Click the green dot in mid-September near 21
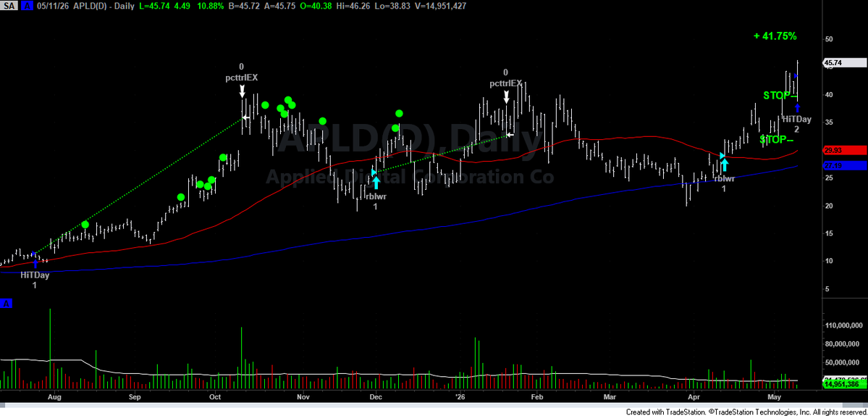 (181, 196)
